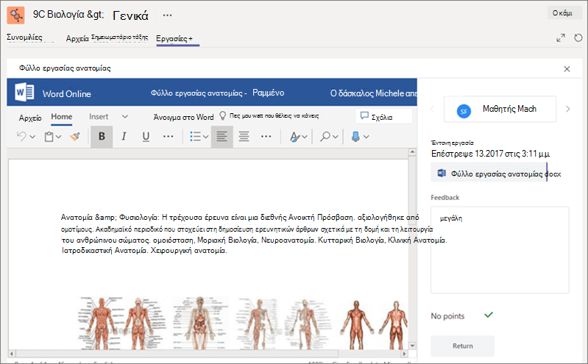Screen dimensions: 588x364
Task: Open the Σχόλια comments button
Action: tap(383, 116)
